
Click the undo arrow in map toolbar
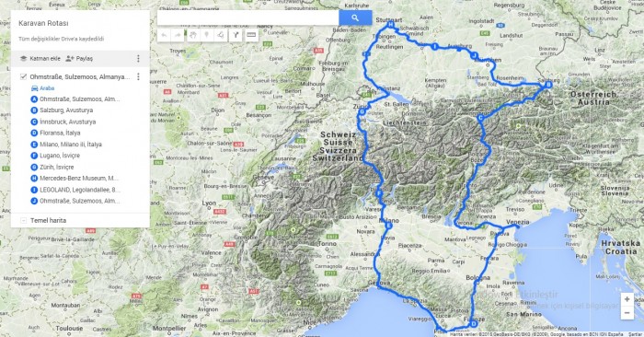pyautogui.click(x=164, y=35)
